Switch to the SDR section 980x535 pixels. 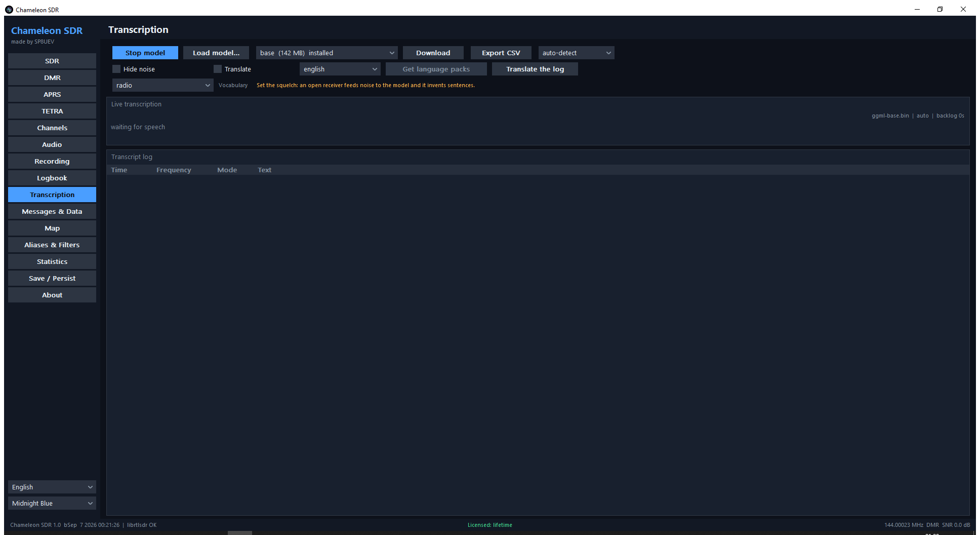coord(52,61)
